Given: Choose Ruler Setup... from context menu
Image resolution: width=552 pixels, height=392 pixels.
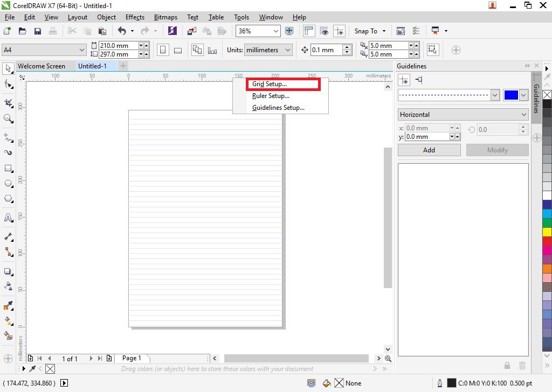Looking at the screenshot, I should (x=271, y=96).
